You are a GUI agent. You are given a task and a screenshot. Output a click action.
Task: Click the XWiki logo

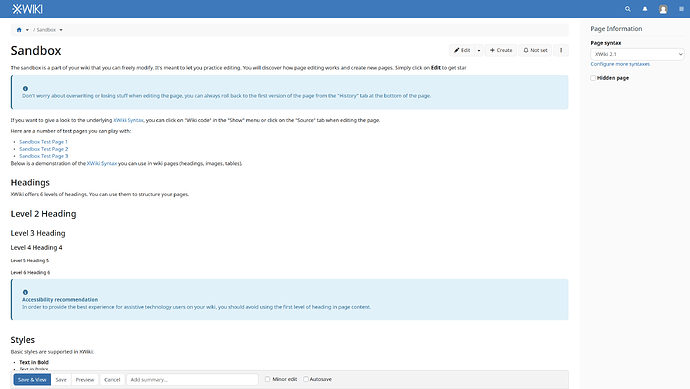pos(27,9)
